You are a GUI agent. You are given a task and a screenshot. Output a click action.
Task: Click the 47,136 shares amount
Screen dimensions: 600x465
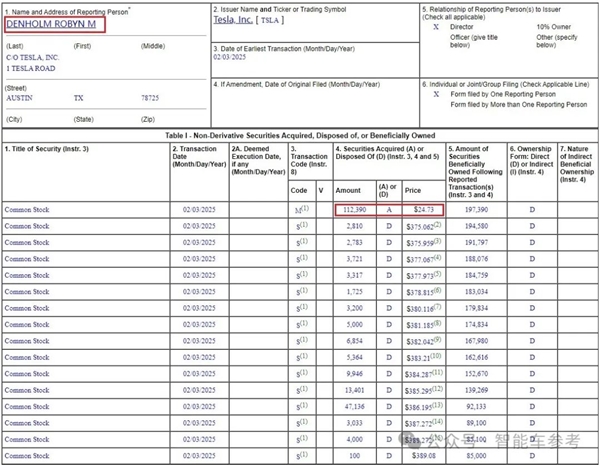[354, 406]
